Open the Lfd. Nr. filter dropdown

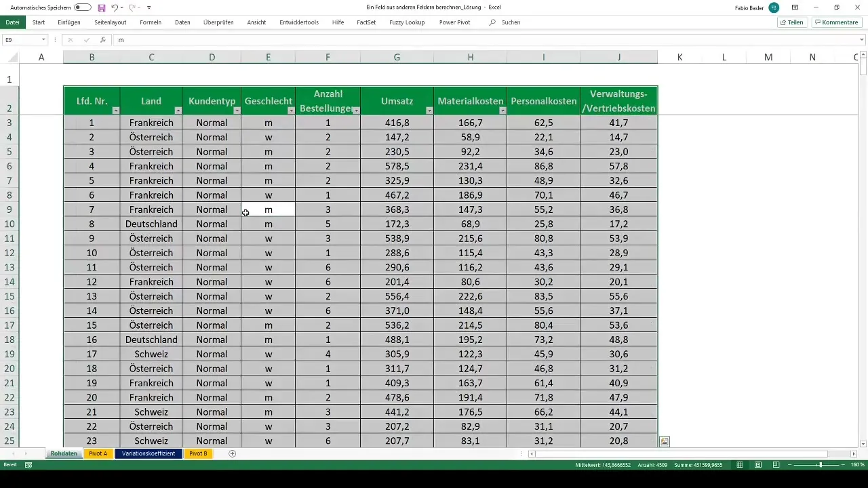tap(115, 110)
